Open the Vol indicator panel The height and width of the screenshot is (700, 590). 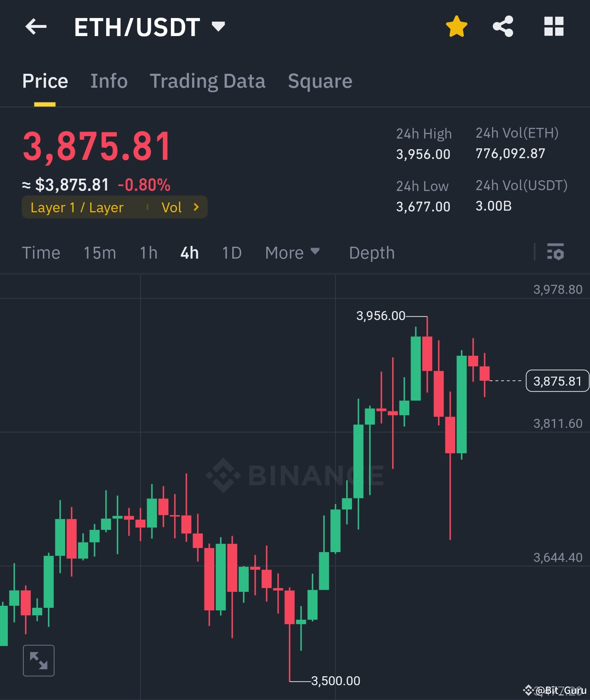tap(172, 207)
